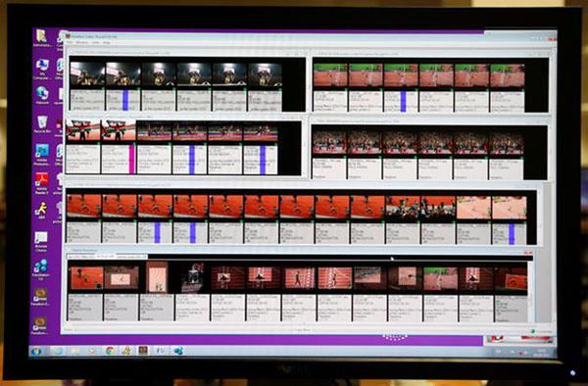Select the last pale pink thumbnail in the wide strip
Viewport: 588px width, 386px height.
pyautogui.click(x=510, y=208)
